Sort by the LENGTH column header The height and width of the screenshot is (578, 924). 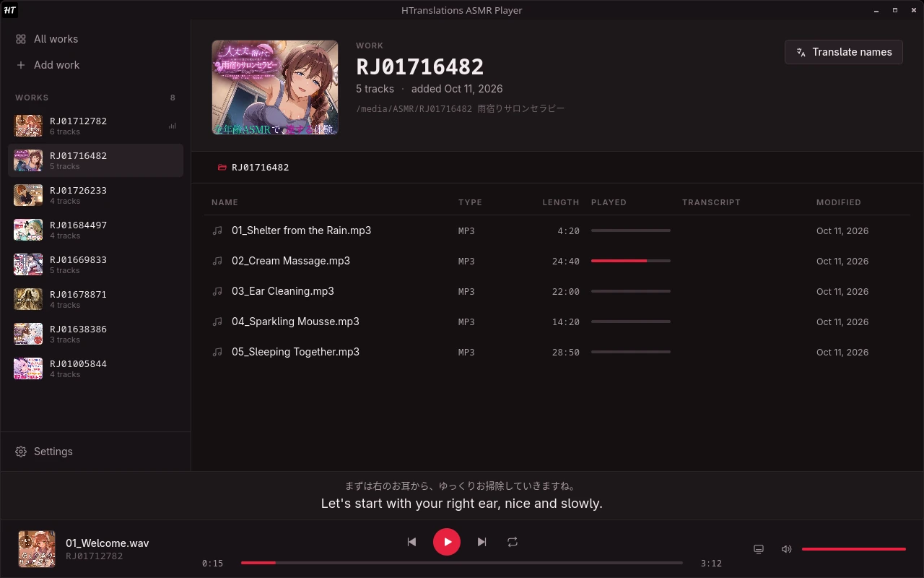pyautogui.click(x=561, y=202)
